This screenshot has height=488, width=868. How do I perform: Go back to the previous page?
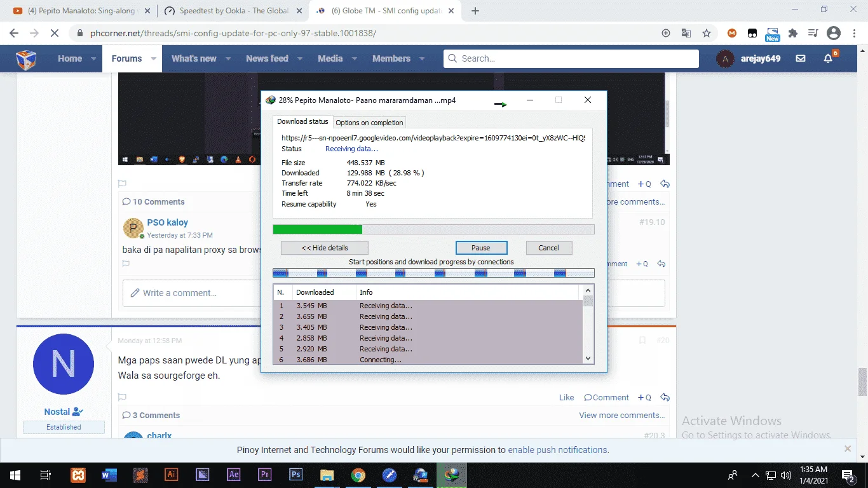click(x=14, y=33)
